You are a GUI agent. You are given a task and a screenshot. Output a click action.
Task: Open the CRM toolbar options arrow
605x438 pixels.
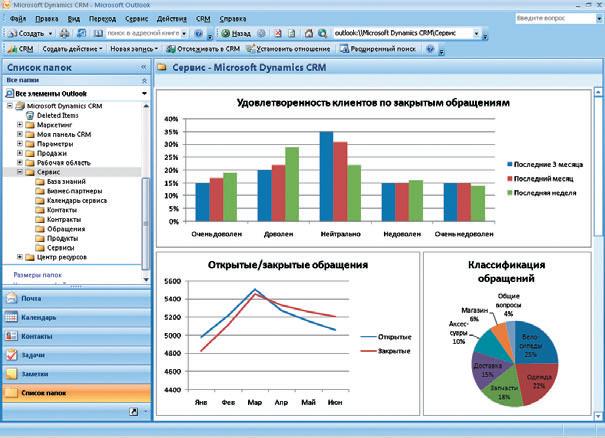point(442,52)
